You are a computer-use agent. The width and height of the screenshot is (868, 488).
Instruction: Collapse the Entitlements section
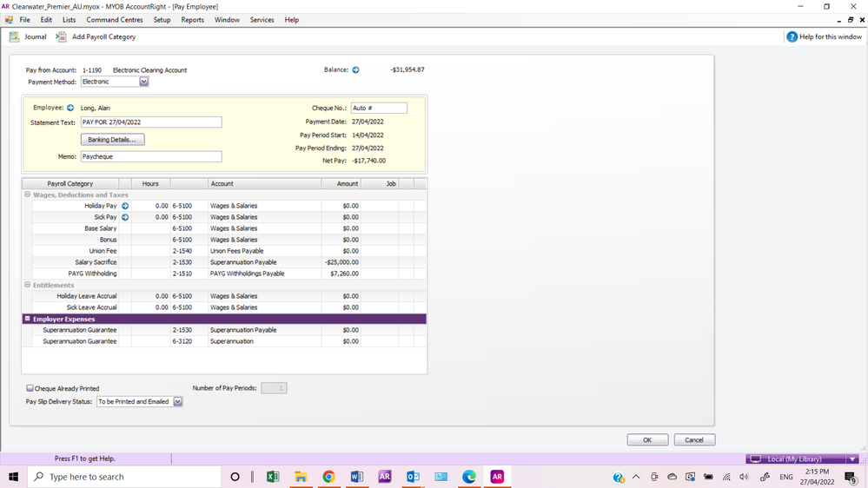click(27, 285)
